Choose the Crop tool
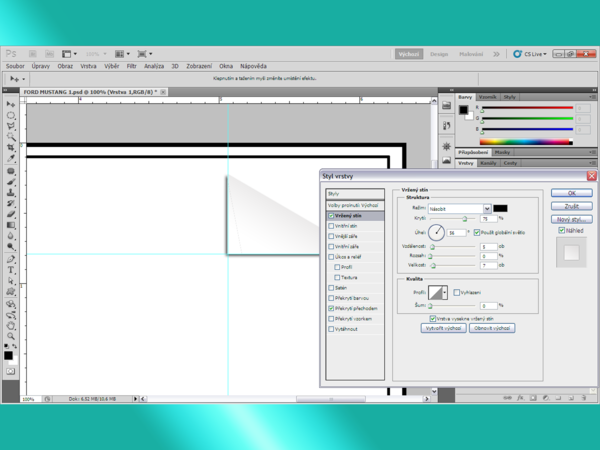 tap(11, 148)
